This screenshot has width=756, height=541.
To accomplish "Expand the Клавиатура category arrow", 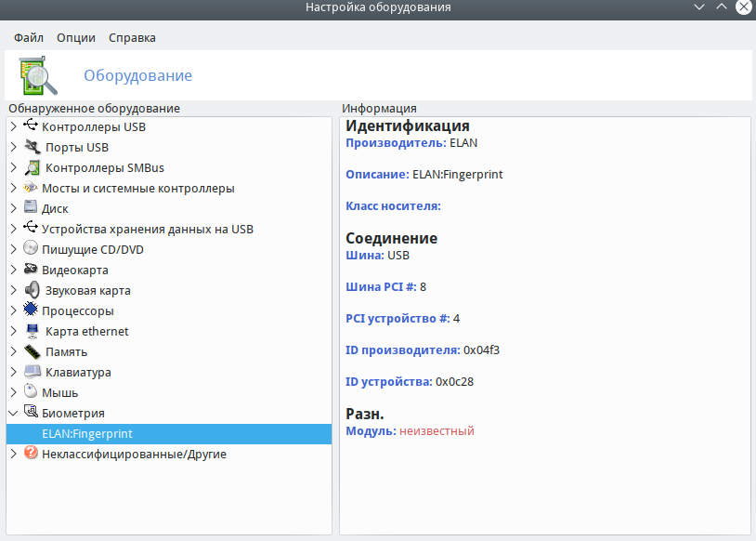I will pos(13,372).
